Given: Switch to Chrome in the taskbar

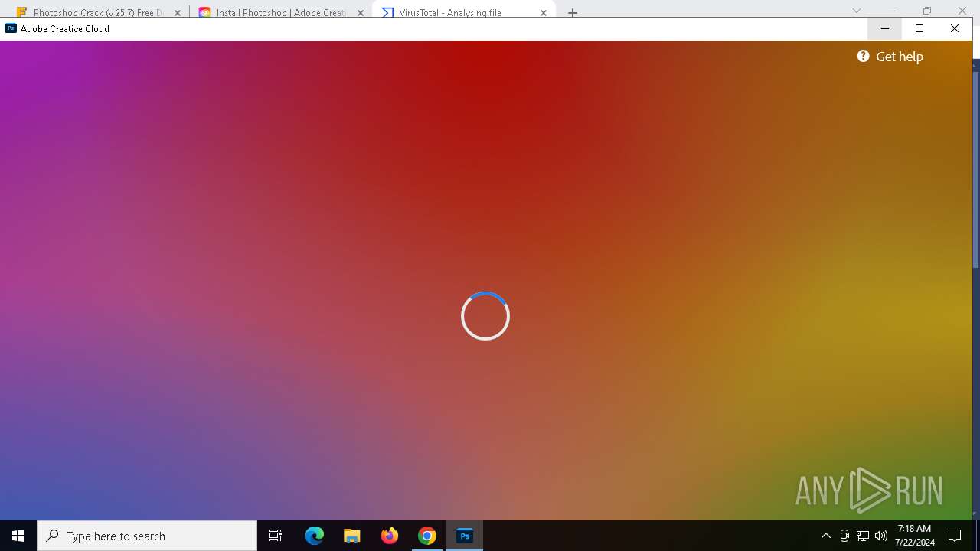Looking at the screenshot, I should (427, 536).
